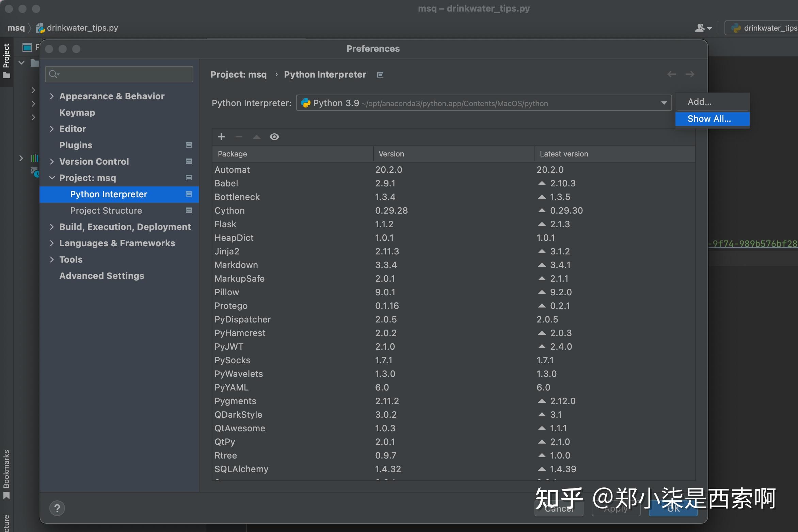Screen dimensions: 798x532
Task: Expand the Appearance & Behavior section
Action: [52, 96]
